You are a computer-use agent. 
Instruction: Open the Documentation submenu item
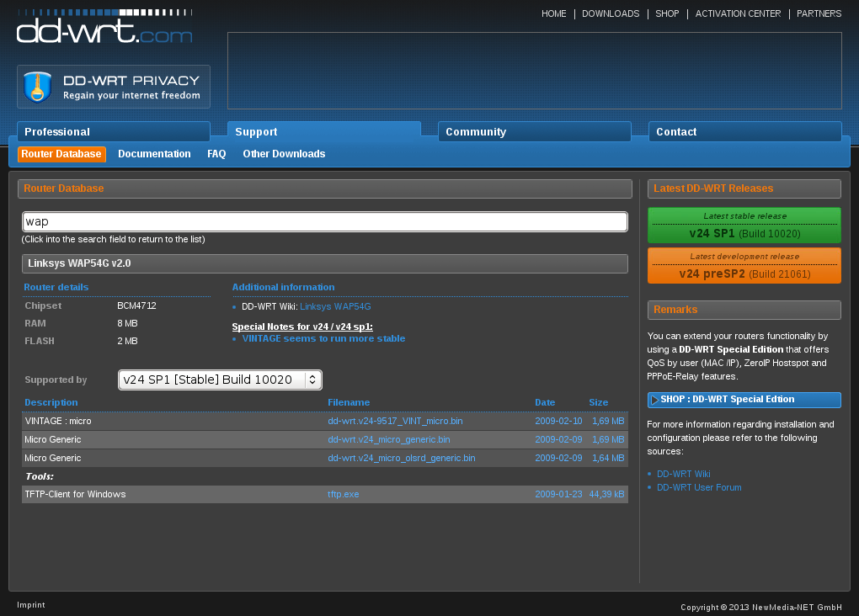click(x=154, y=154)
